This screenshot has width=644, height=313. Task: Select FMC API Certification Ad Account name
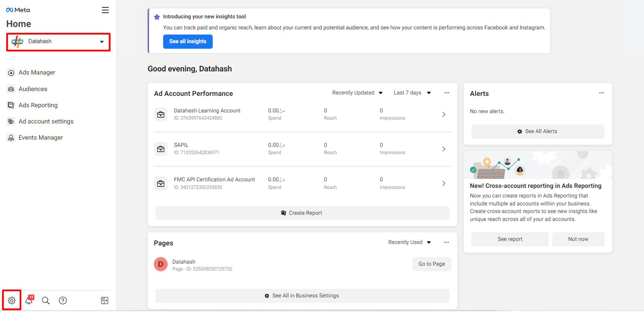(214, 179)
